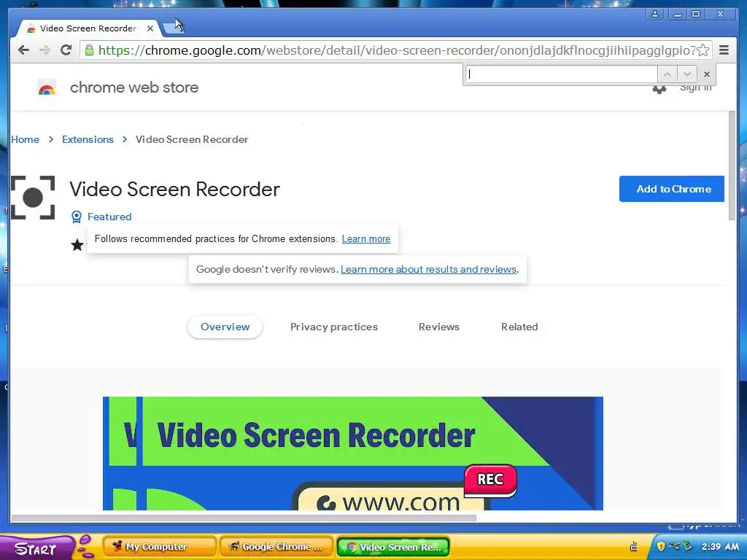Go to Home in the breadcrumb
Viewport: 747px width, 560px height.
[x=26, y=139]
